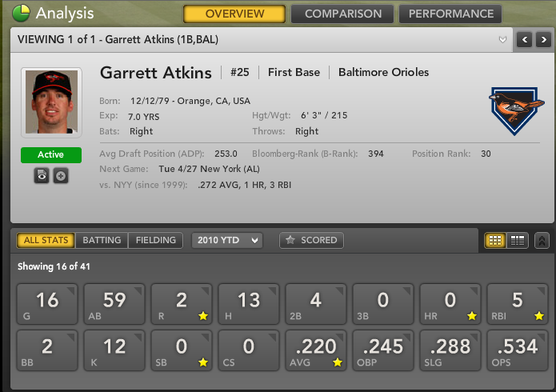Viewport: 556px width, 392px height.
Task: Click the star on the HR tile
Action: (471, 316)
